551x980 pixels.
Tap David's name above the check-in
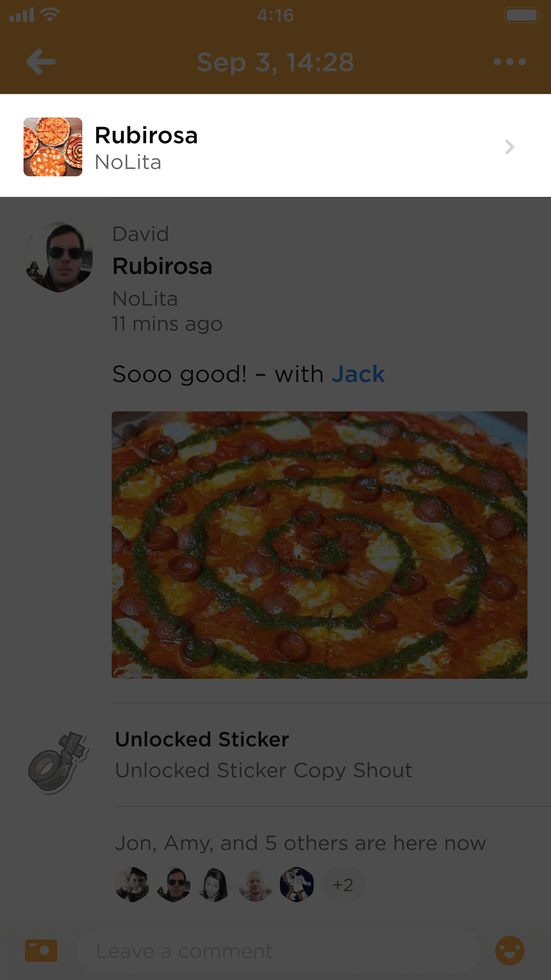tap(140, 234)
